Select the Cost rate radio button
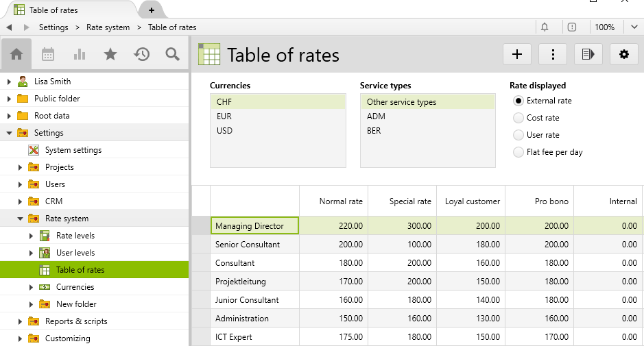This screenshot has height=346, width=644. point(518,118)
